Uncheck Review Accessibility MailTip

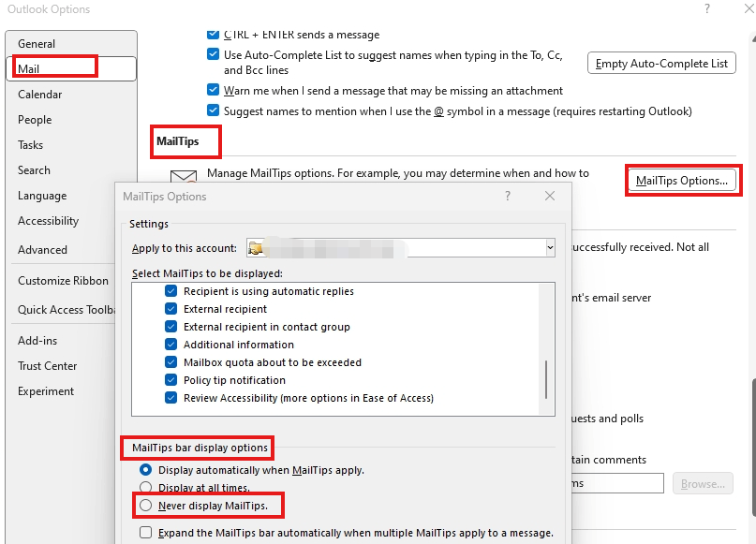click(171, 398)
